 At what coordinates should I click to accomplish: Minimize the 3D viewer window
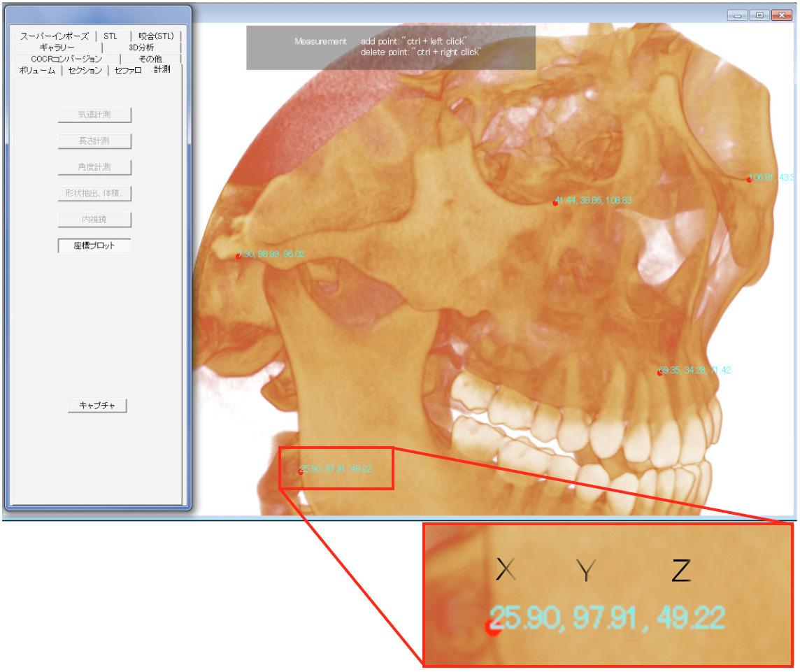(x=738, y=15)
